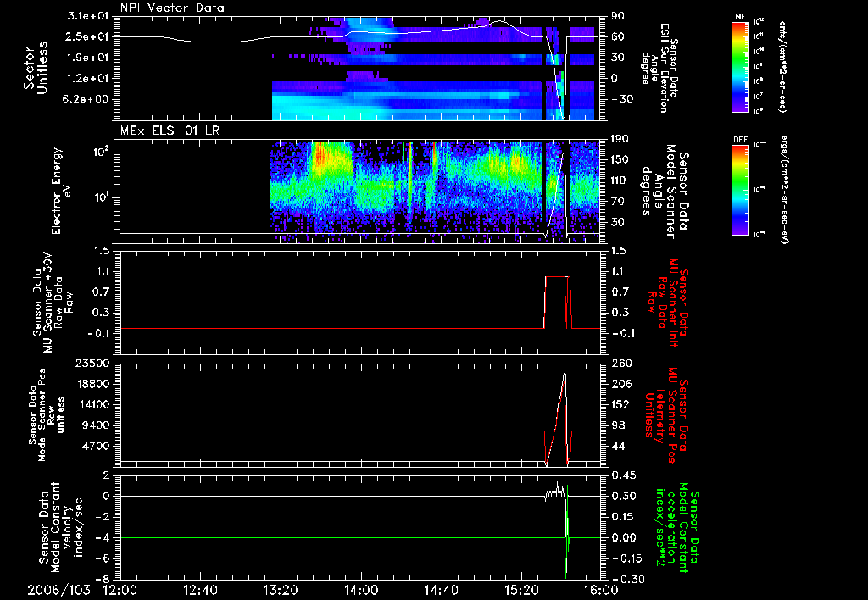868x600 pixels.
Task: Click the 'MU Scanner +30V Raw Data' left axis label
Action: 53,303
